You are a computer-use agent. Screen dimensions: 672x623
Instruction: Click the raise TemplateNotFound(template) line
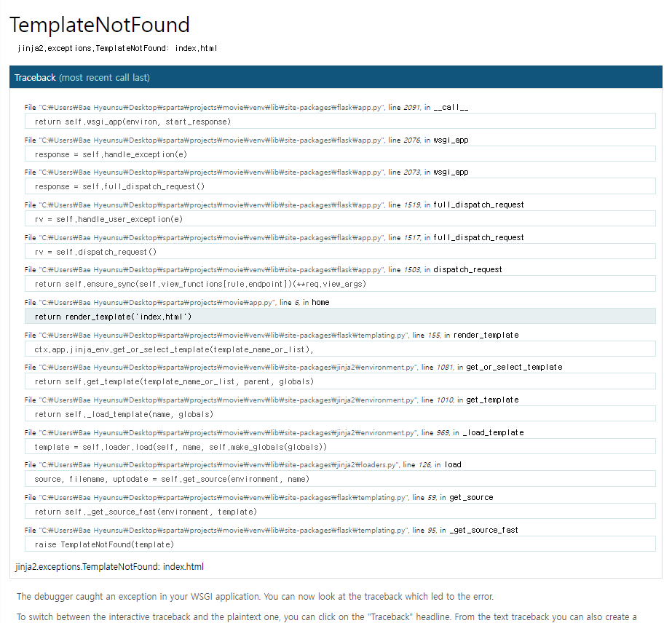[340, 544]
